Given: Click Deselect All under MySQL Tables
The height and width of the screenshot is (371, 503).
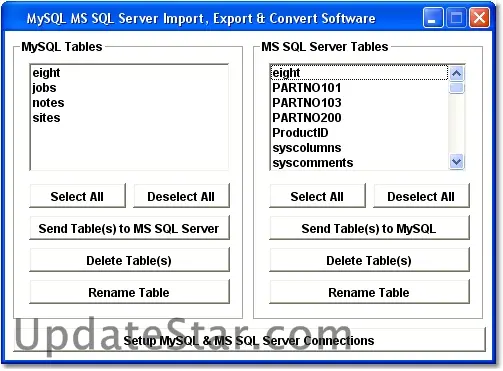Looking at the screenshot, I should pos(181,196).
